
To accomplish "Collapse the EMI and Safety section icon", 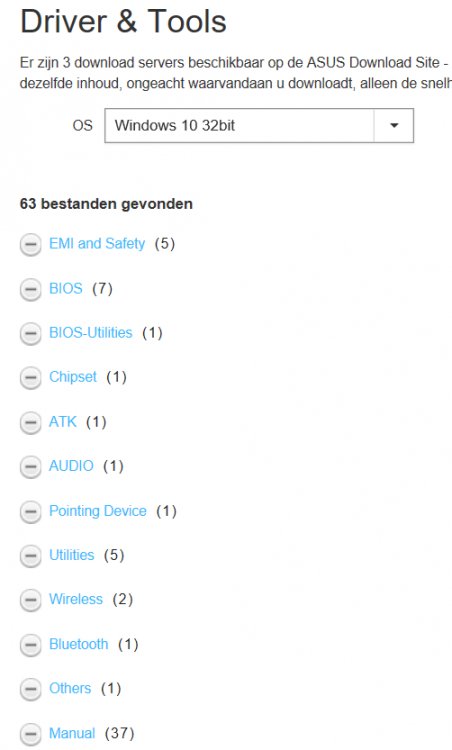I will pyautogui.click(x=30, y=244).
